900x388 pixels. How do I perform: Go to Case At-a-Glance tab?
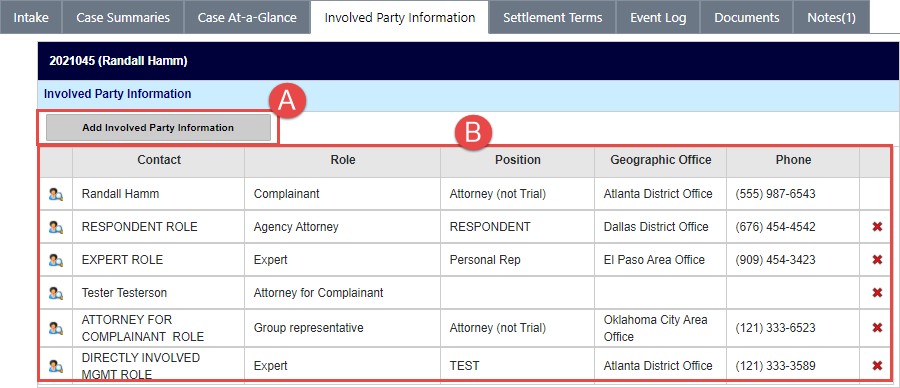point(247,17)
